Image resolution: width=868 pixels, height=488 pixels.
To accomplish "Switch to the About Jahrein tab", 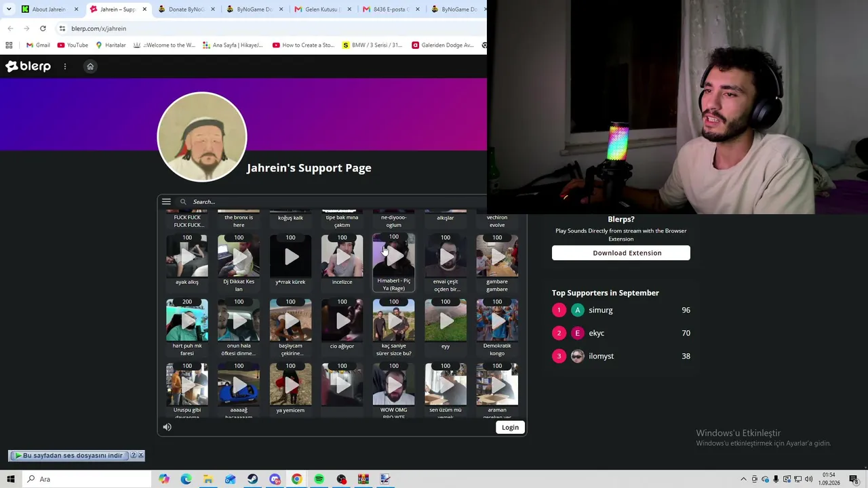I will coord(49,9).
